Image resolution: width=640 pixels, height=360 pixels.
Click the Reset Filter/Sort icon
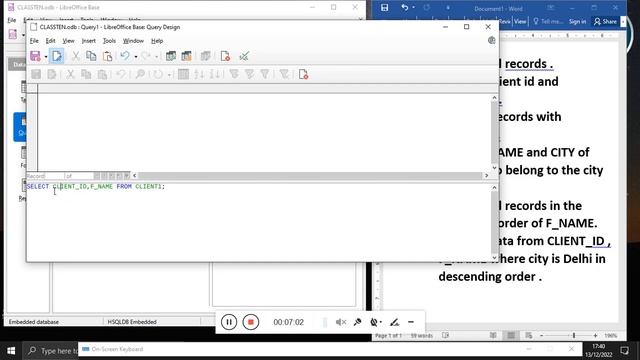pyautogui.click(x=284, y=74)
